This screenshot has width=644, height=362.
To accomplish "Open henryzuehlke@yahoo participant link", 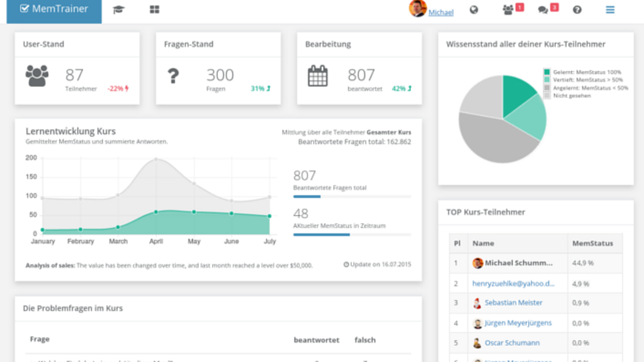I will click(513, 283).
